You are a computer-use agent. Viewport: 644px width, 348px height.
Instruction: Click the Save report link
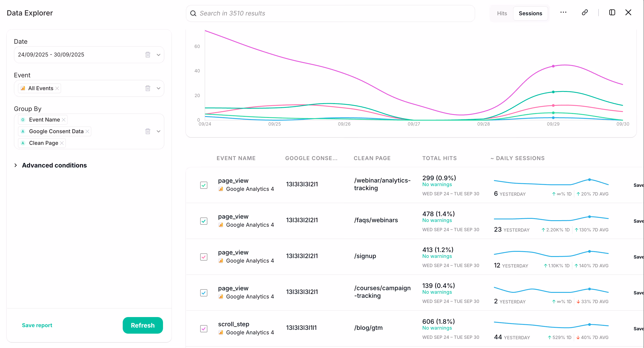click(37, 325)
